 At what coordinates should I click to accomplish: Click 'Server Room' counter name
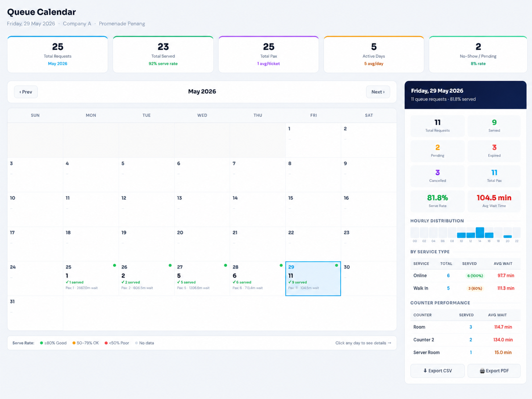coord(426,352)
